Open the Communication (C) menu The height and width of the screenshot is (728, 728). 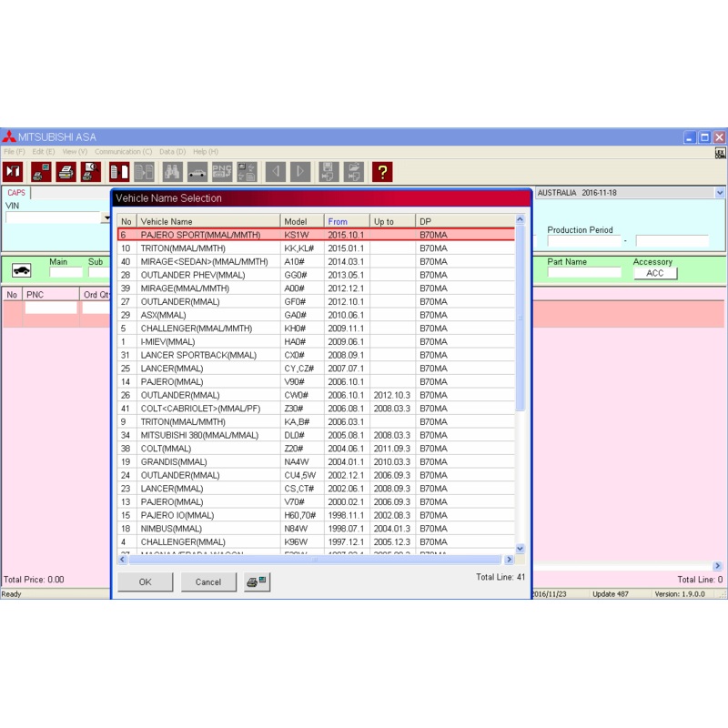click(124, 152)
